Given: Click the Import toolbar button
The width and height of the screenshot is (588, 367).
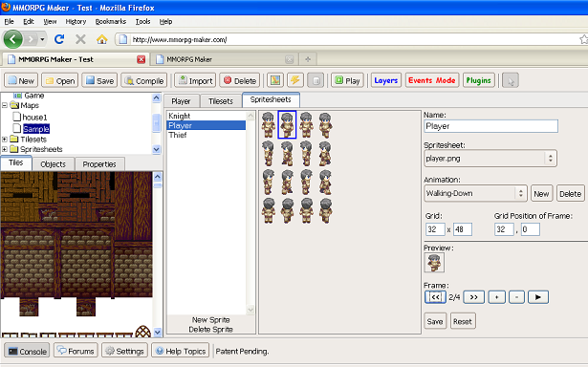Looking at the screenshot, I should pyautogui.click(x=195, y=80).
